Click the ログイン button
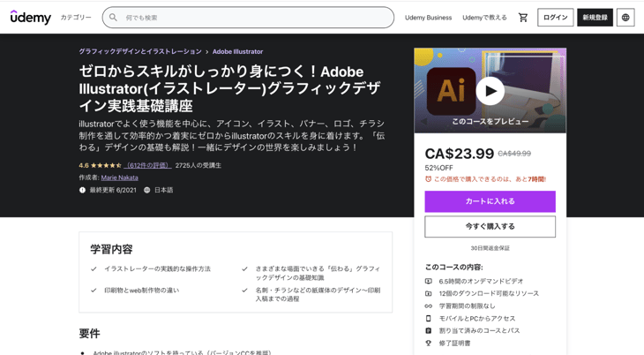Viewport: 644px width, 355px height. [x=555, y=18]
